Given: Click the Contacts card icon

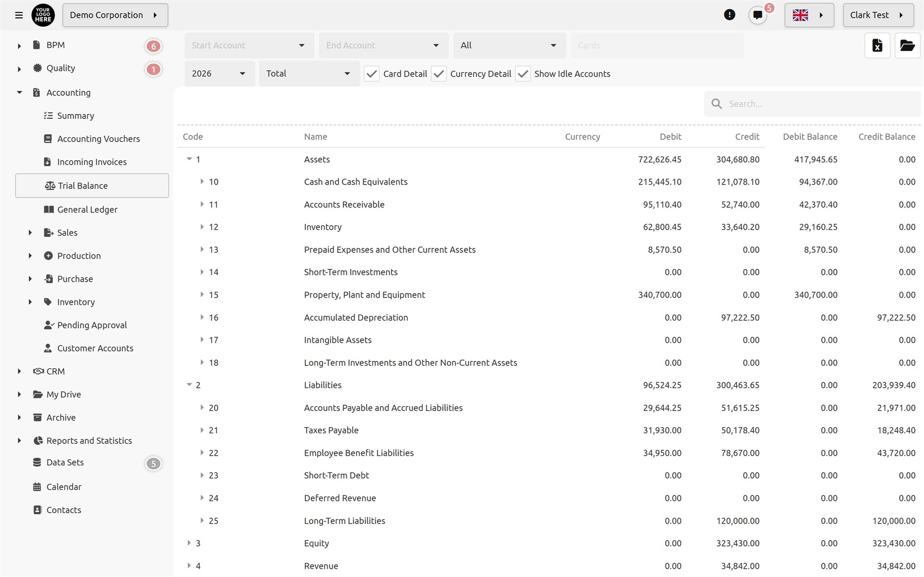Looking at the screenshot, I should pyautogui.click(x=37, y=510).
